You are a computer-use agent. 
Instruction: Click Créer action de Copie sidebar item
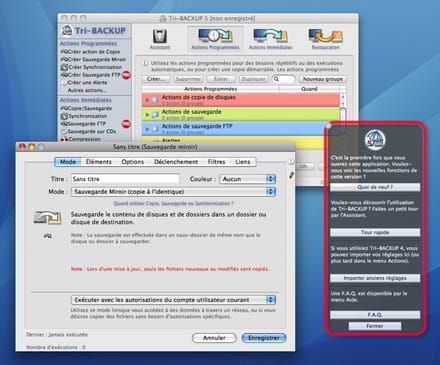point(90,52)
